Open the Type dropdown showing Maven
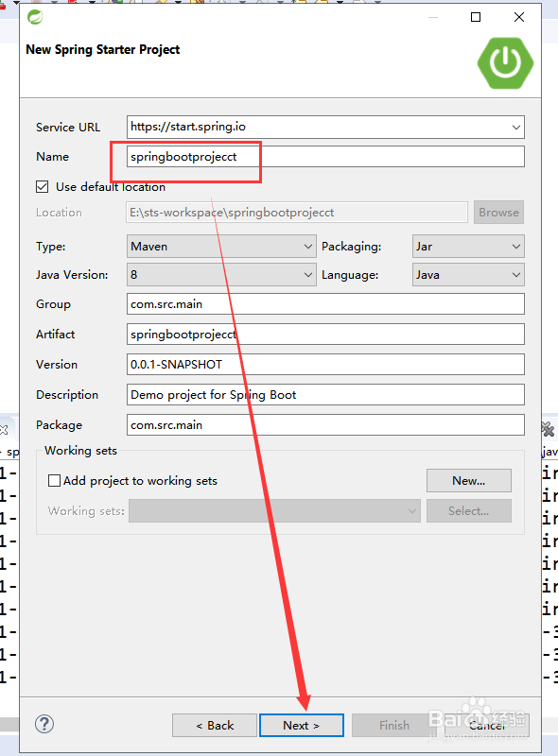558x756 pixels. pyautogui.click(x=221, y=247)
